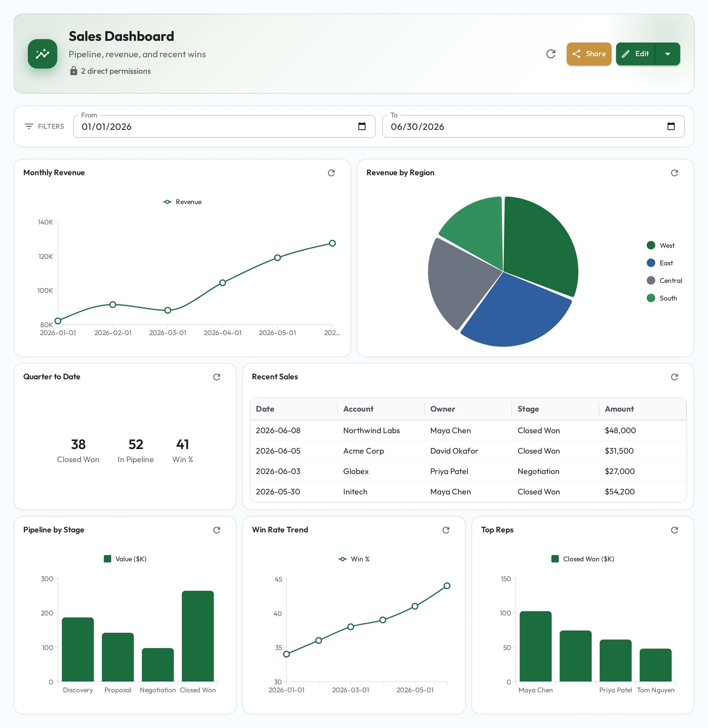Click the lock icon beside direct permissions
Screen dimensions: 708x728
[74, 71]
